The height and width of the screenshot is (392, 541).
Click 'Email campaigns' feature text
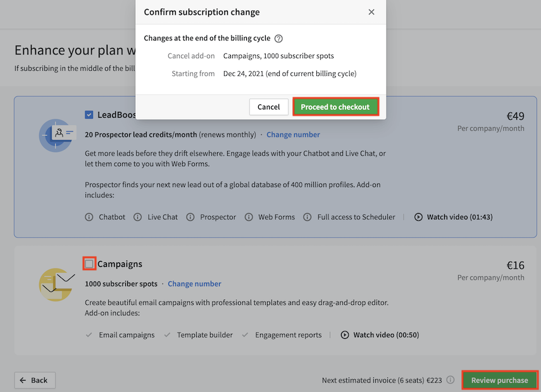click(127, 334)
